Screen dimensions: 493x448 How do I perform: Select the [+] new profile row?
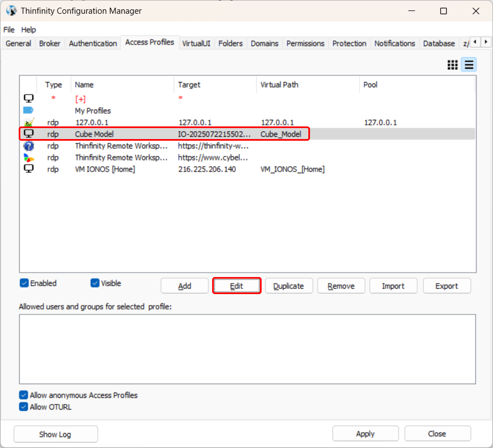point(247,99)
